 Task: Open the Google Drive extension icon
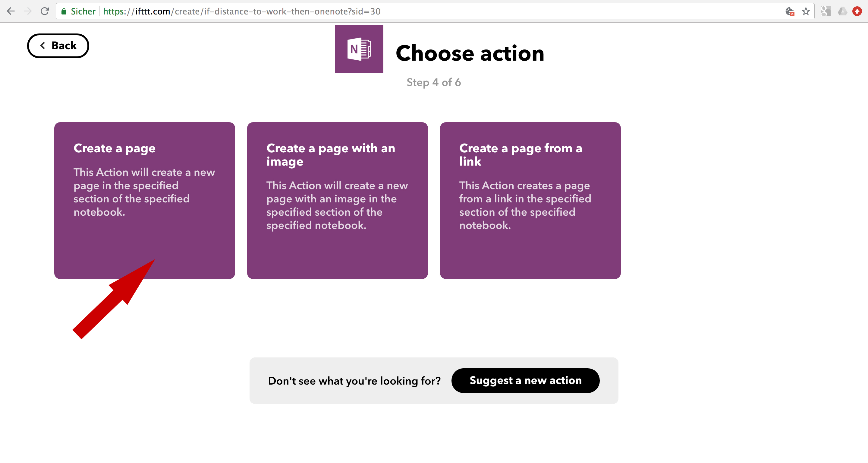point(842,11)
